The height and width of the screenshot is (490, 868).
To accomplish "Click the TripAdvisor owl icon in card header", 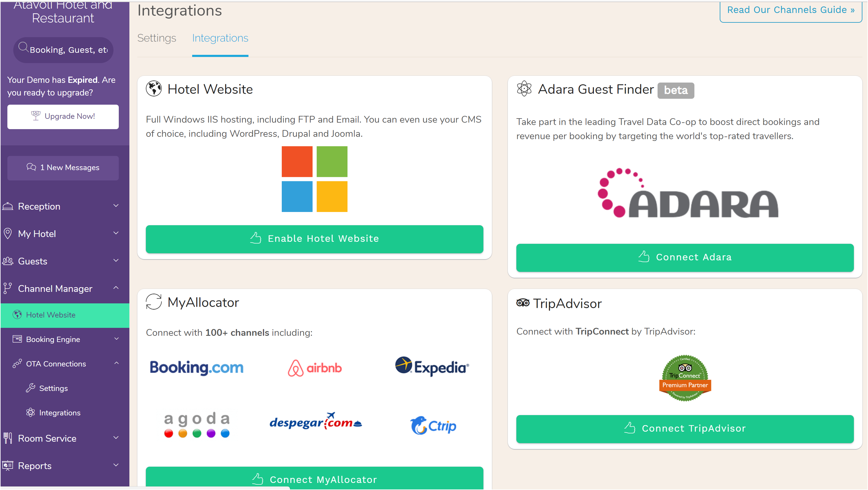I will pos(523,303).
